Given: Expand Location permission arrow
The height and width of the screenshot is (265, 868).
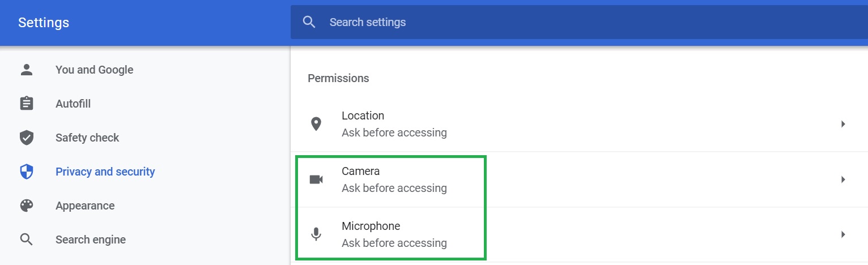Looking at the screenshot, I should point(843,124).
